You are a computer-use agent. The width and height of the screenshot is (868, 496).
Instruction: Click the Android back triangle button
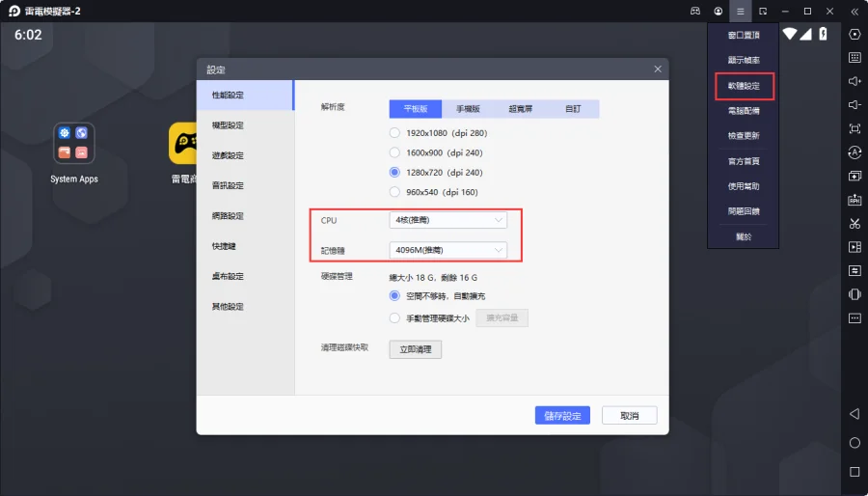(x=854, y=414)
